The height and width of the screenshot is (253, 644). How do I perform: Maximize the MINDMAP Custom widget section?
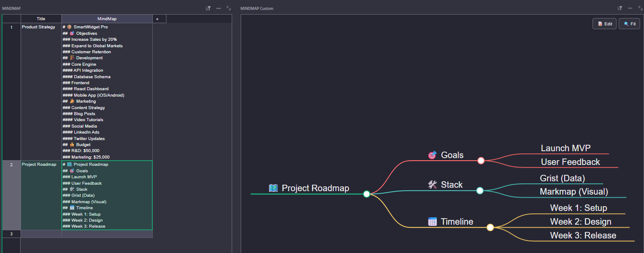click(x=640, y=8)
